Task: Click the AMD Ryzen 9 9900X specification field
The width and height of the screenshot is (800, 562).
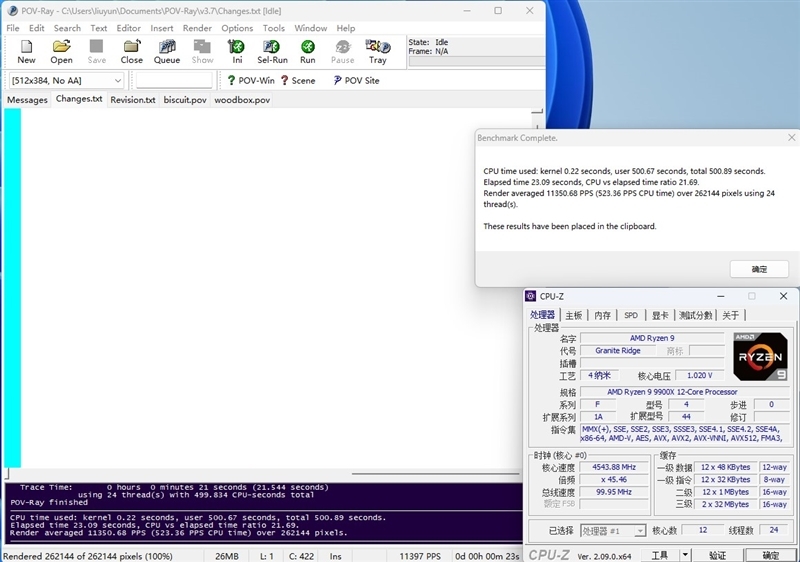Action: (685, 392)
